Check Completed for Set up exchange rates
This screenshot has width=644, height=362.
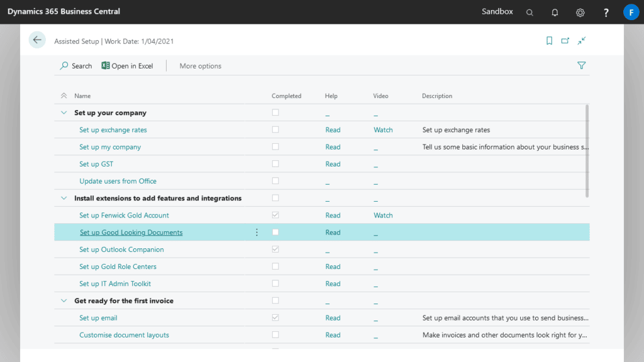click(x=275, y=129)
